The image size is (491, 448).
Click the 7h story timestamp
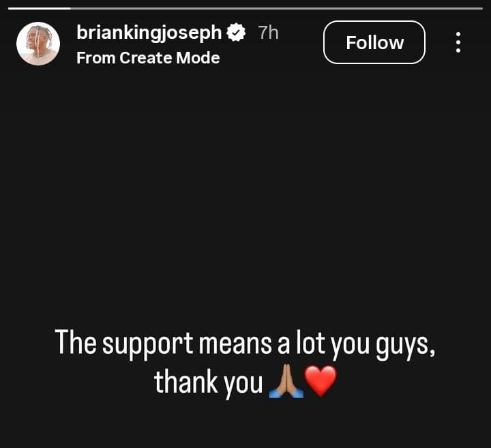point(269,33)
